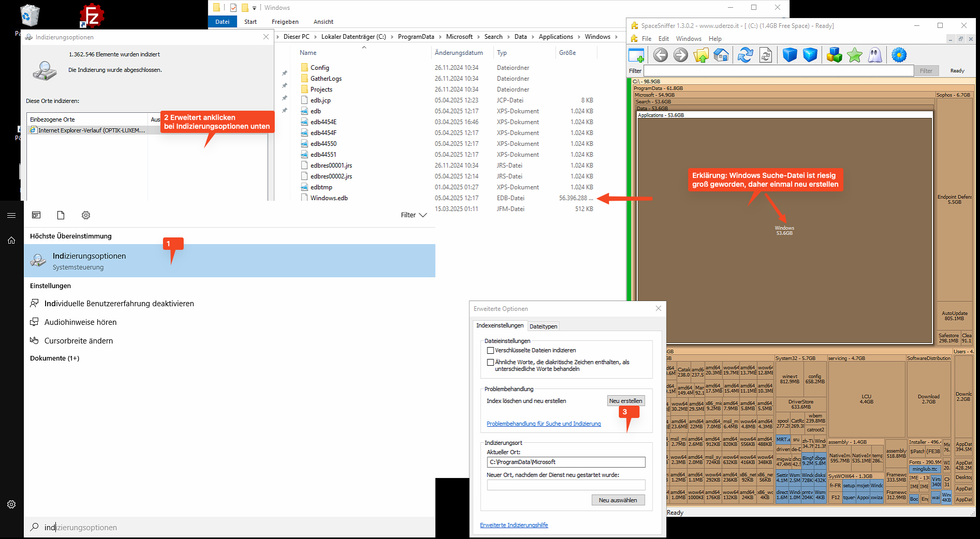
Task: Enable Verschlüsselte Dateien indizieren checkbox
Action: (x=491, y=351)
